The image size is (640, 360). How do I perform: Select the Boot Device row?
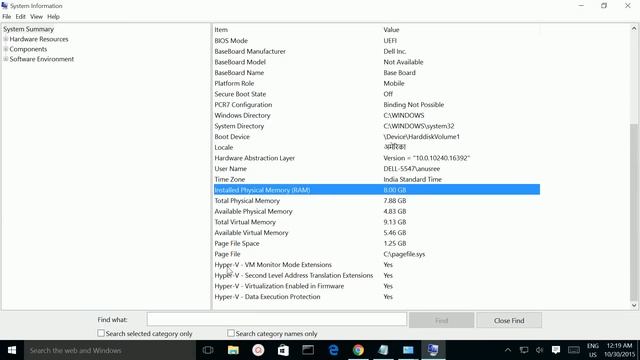(x=377, y=137)
